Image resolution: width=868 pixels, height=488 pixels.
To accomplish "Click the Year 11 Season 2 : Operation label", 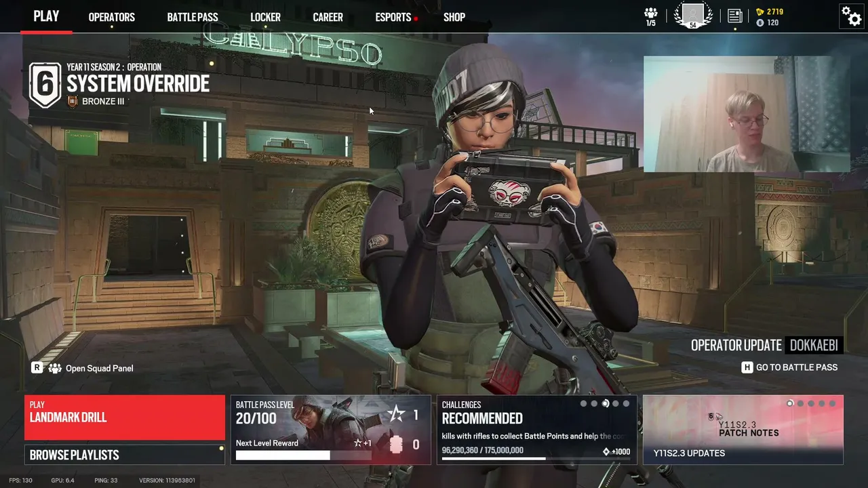I will (114, 67).
